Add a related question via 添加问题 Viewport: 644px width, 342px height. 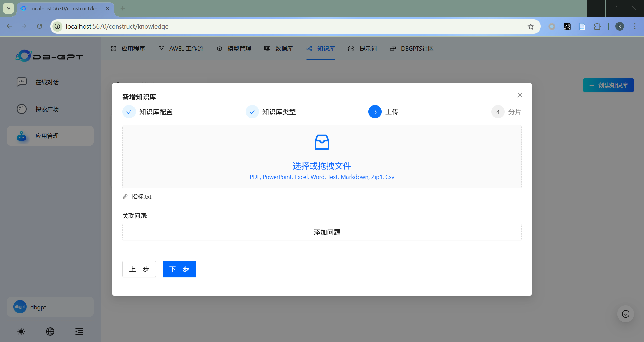(322, 232)
